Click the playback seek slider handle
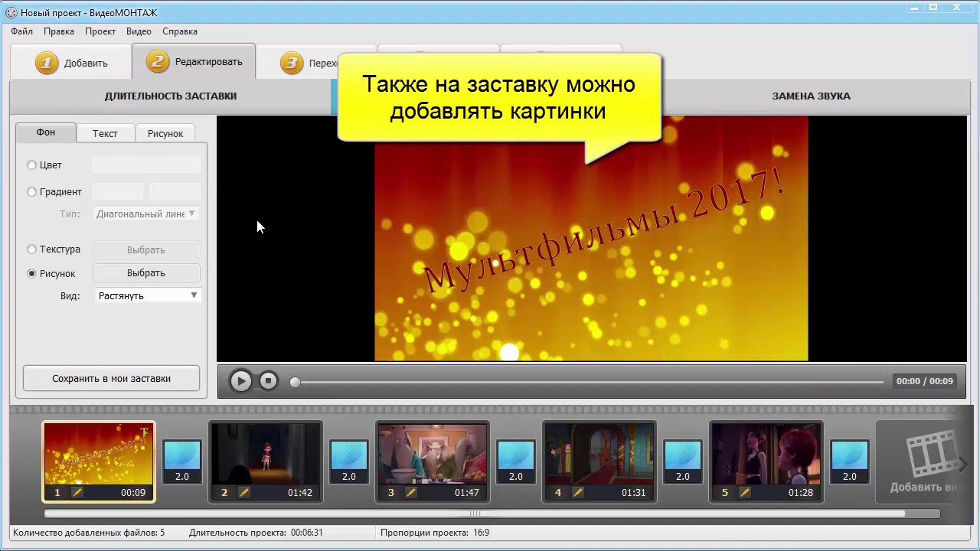980x551 pixels. pyautogui.click(x=295, y=381)
